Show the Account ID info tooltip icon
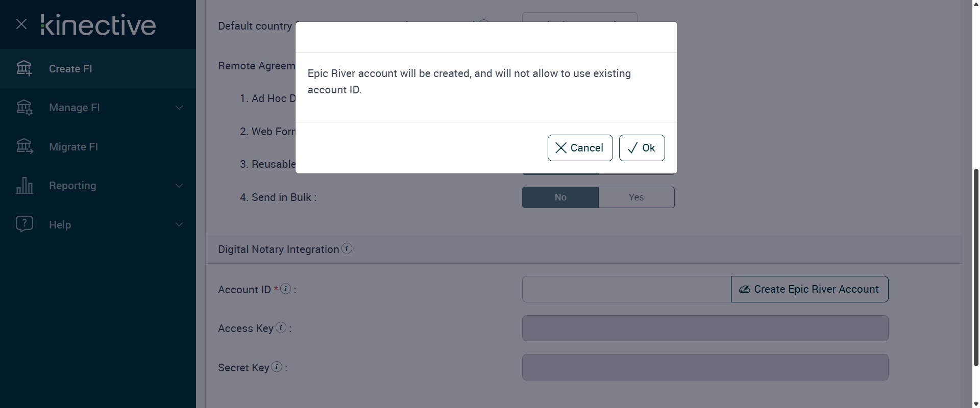The width and height of the screenshot is (980, 408). pyautogui.click(x=286, y=289)
